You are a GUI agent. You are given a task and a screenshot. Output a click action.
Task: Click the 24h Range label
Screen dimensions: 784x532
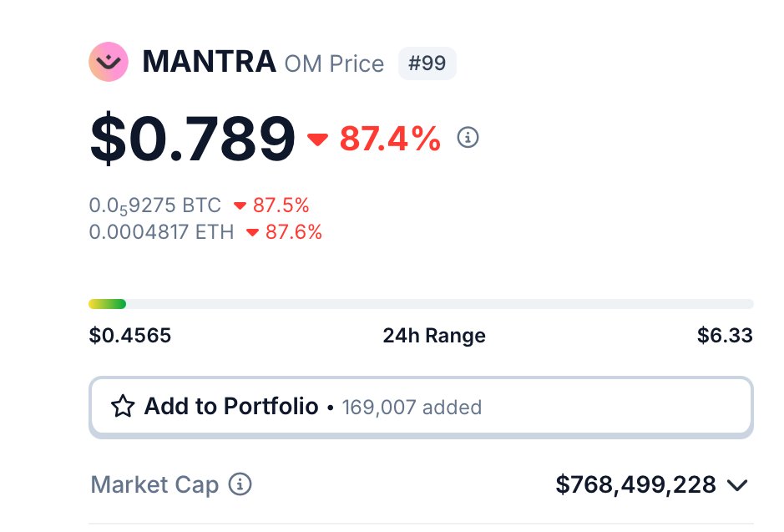coord(434,335)
